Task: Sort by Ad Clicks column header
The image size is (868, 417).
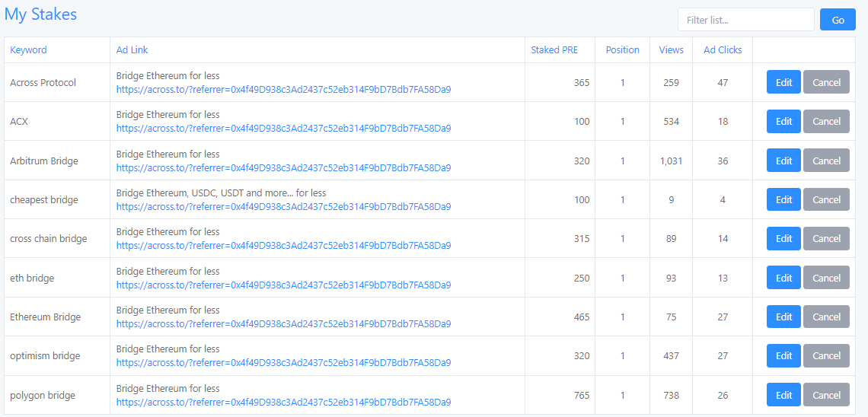Action: click(x=723, y=49)
